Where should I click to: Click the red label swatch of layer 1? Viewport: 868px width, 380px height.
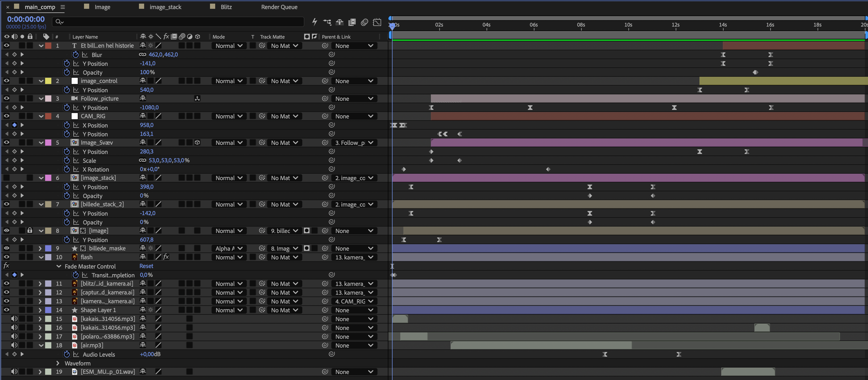(48, 45)
